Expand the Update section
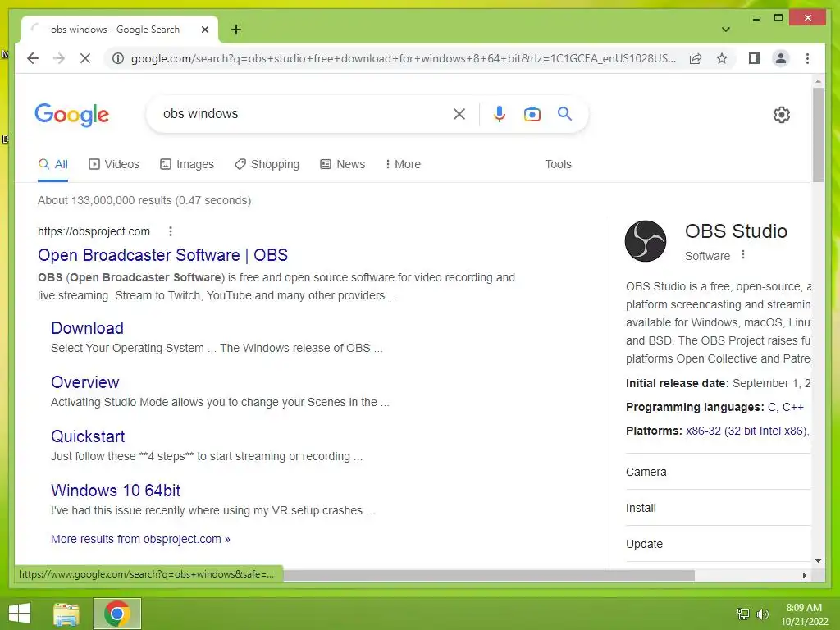This screenshot has height=630, width=840. (x=718, y=544)
